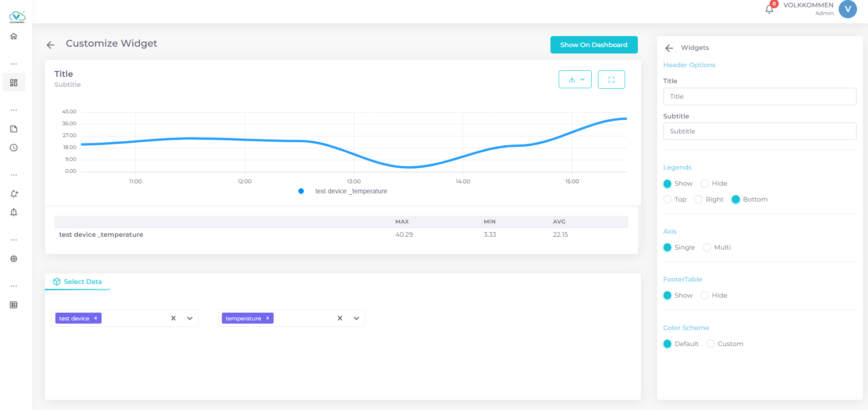Click the clock history icon in sidebar
Screen dimensions: 868x410
click(x=14, y=148)
